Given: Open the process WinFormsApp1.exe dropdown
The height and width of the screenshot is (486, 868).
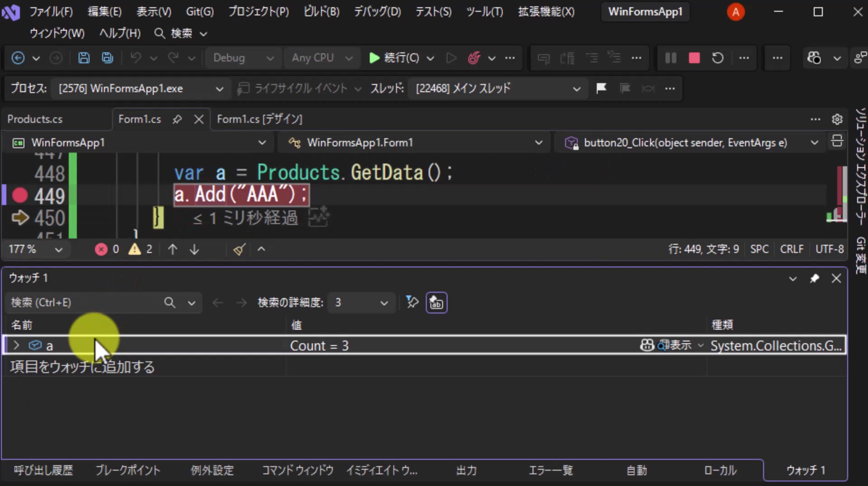Looking at the screenshot, I should tap(140, 89).
